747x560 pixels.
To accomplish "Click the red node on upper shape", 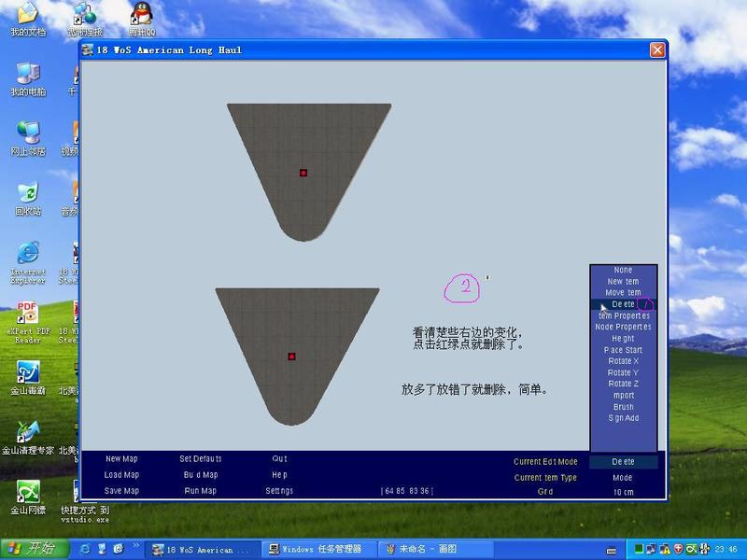I will point(303,173).
